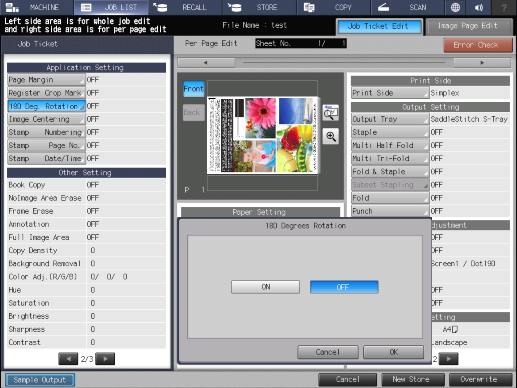Select the Image Page Edit tab
This screenshot has height=388, width=517.
point(468,26)
